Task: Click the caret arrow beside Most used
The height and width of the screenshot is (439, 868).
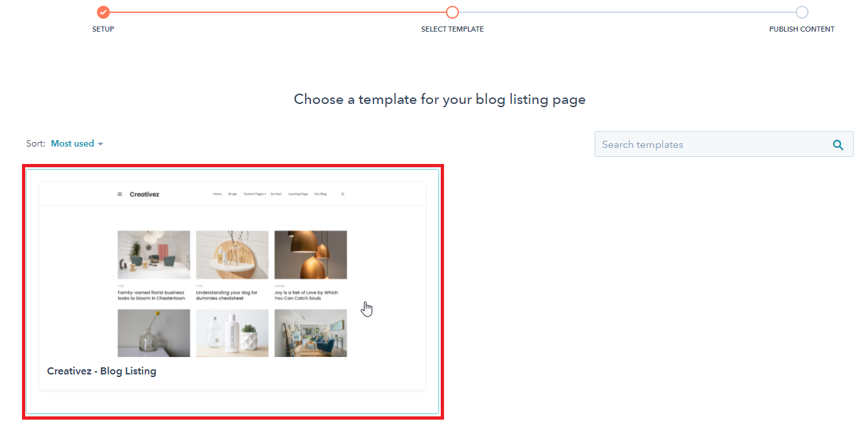Action: 100,144
